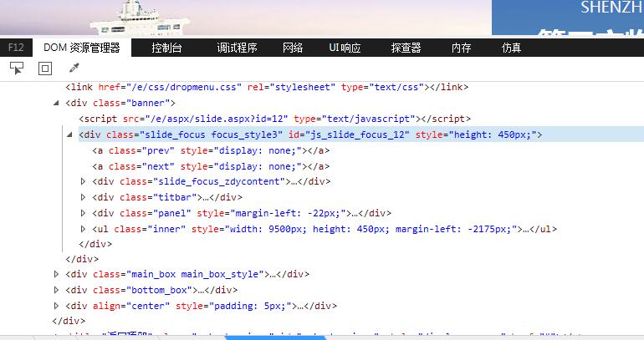Open the UI 响应 tab
Screen dimensions: 644x340
pyautogui.click(x=345, y=48)
